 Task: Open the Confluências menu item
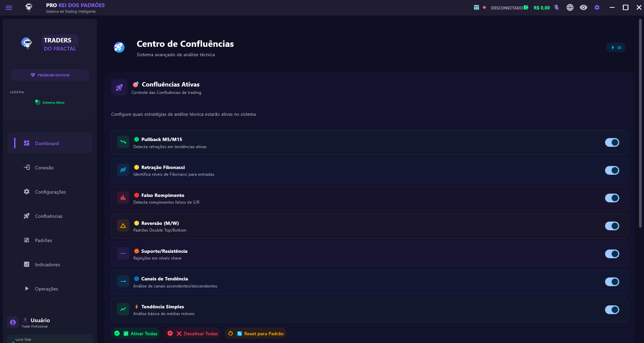pos(48,216)
